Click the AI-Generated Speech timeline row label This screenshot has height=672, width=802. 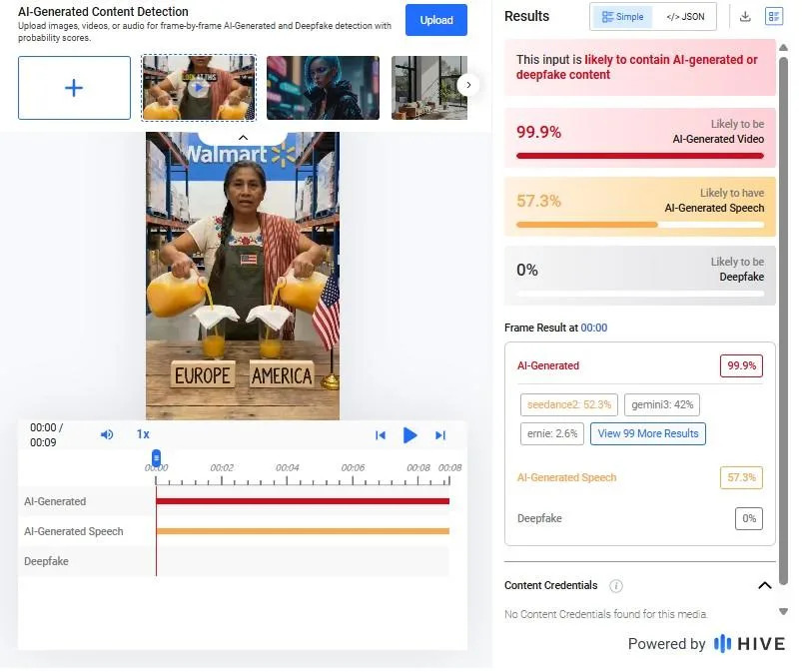coord(74,531)
